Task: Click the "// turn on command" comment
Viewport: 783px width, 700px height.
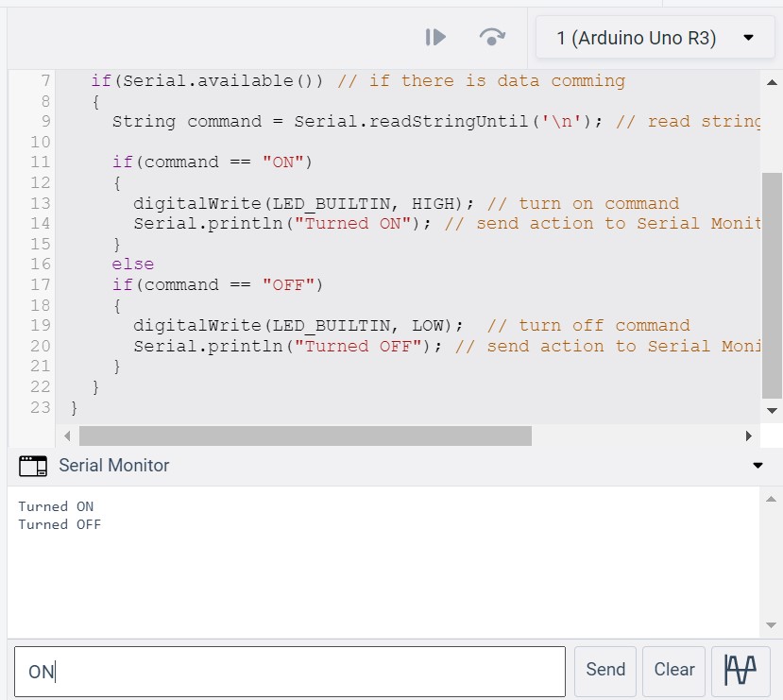Action: tap(584, 203)
